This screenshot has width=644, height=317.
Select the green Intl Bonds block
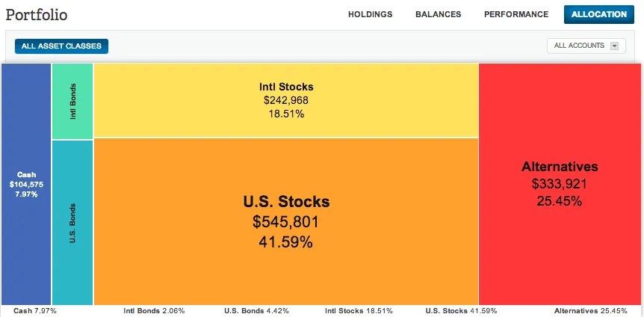(x=72, y=101)
